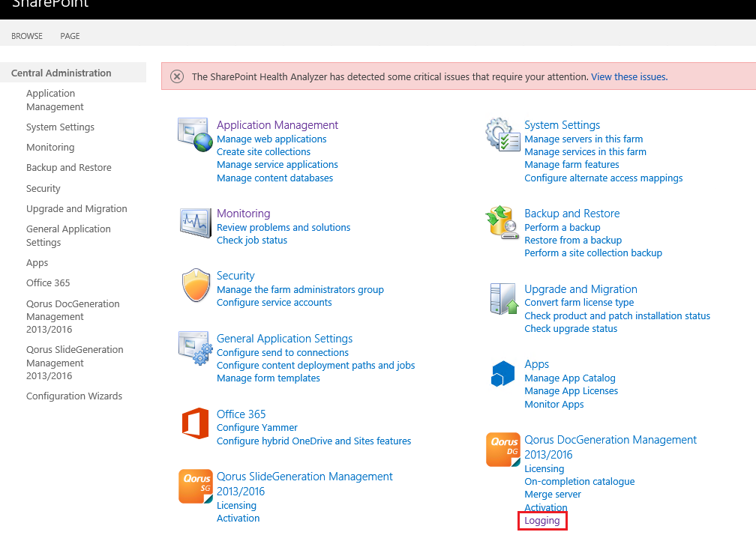The image size is (756, 550).
Task: Open System Settings in left navigation
Action: coord(60,127)
